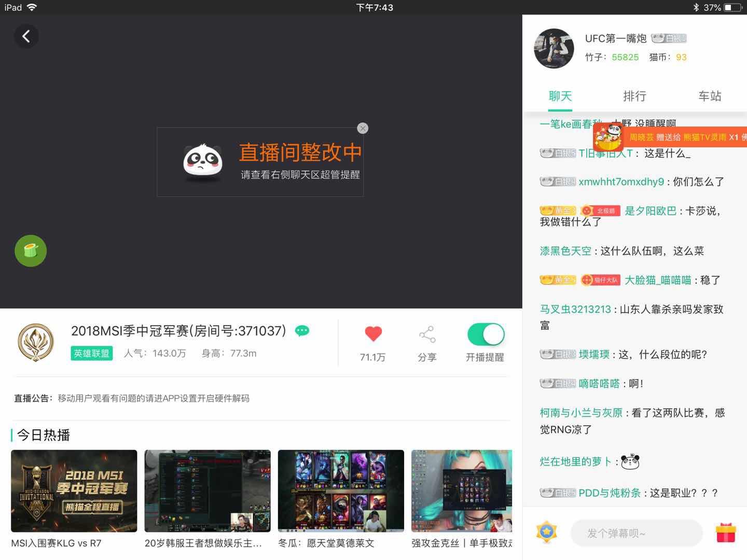Tap the star badge icon beside chat input
This screenshot has width=747, height=560.
(546, 533)
